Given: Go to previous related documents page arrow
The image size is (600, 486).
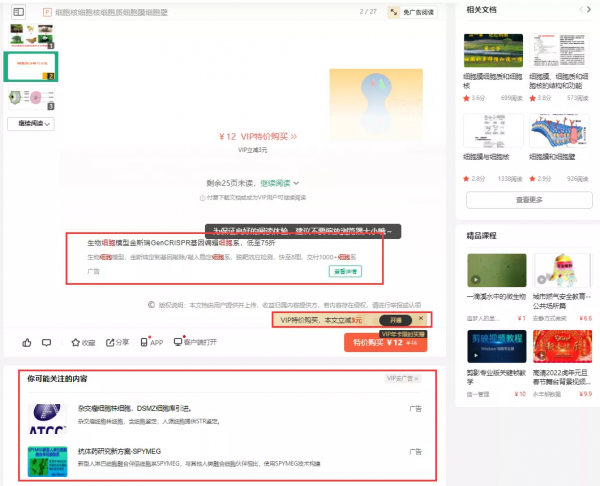Looking at the screenshot, I should [x=581, y=9].
